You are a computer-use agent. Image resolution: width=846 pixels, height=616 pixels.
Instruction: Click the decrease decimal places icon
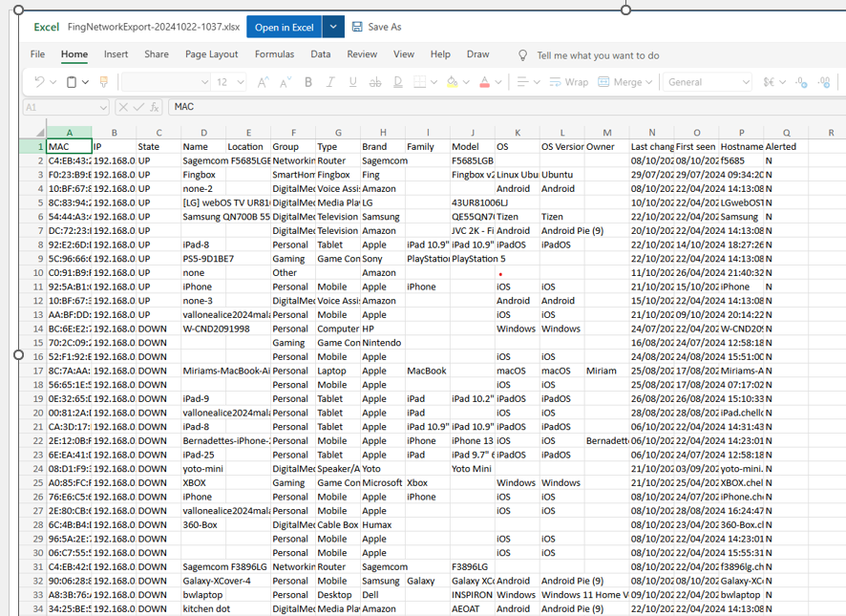(802, 82)
